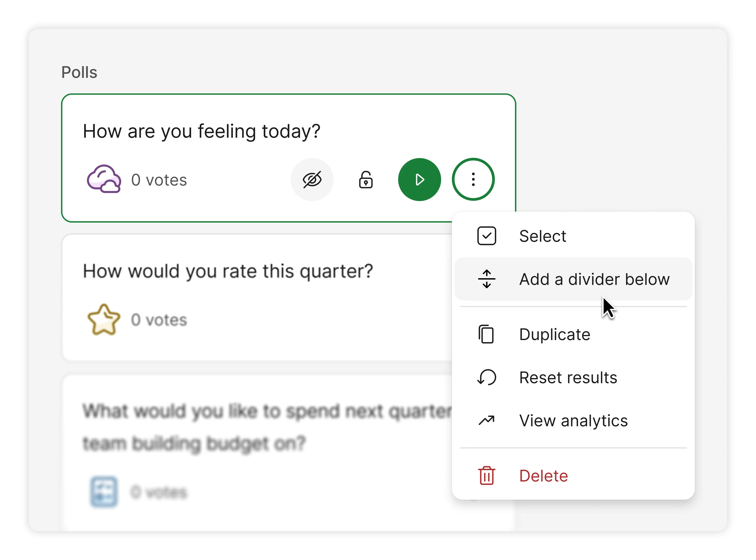
Task: Toggle the hidden-results eye icon
Action: pyautogui.click(x=312, y=180)
